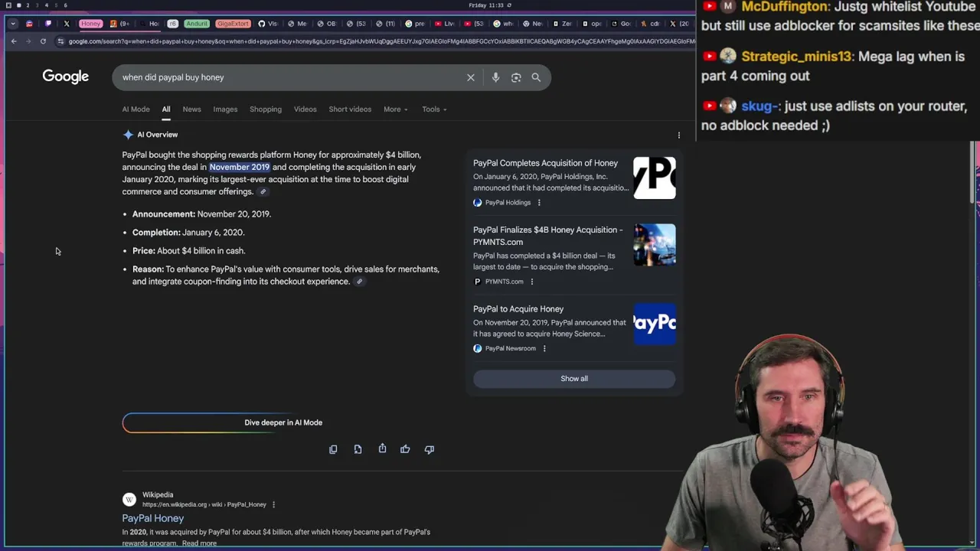Switch to the pink Honey tab group
This screenshot has width=980, height=551.
point(90,24)
